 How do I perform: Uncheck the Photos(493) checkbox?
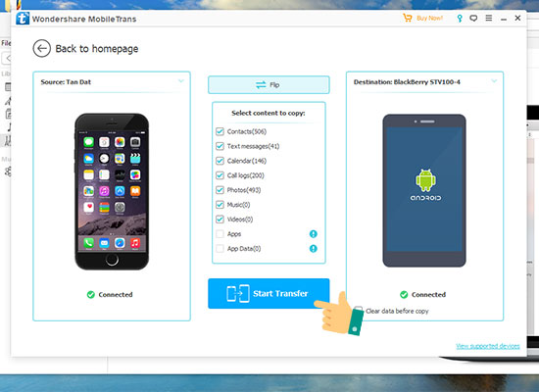coord(220,190)
